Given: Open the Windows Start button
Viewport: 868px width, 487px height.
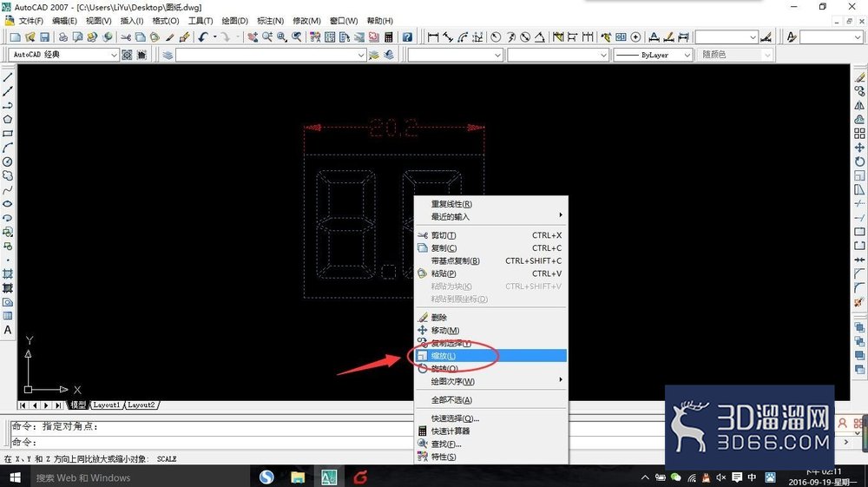Looking at the screenshot, I should (15, 477).
